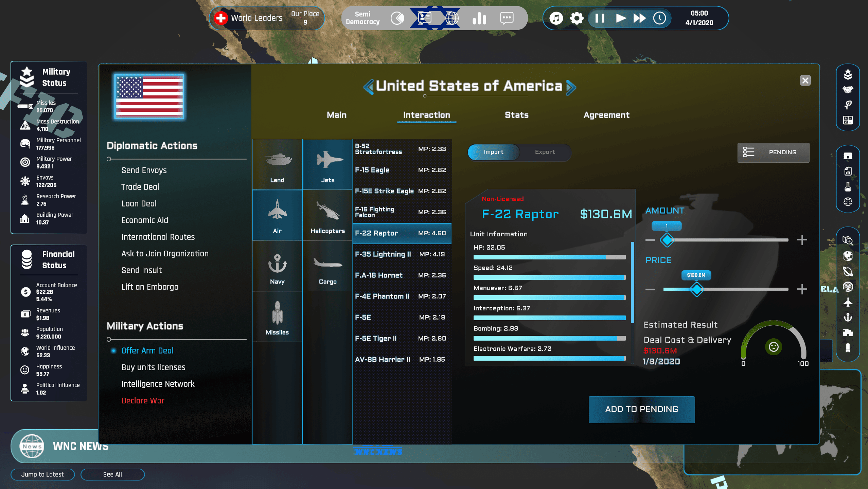Open the brain sidebar icon
Viewport: 868px width, 489px height.
coord(848,202)
